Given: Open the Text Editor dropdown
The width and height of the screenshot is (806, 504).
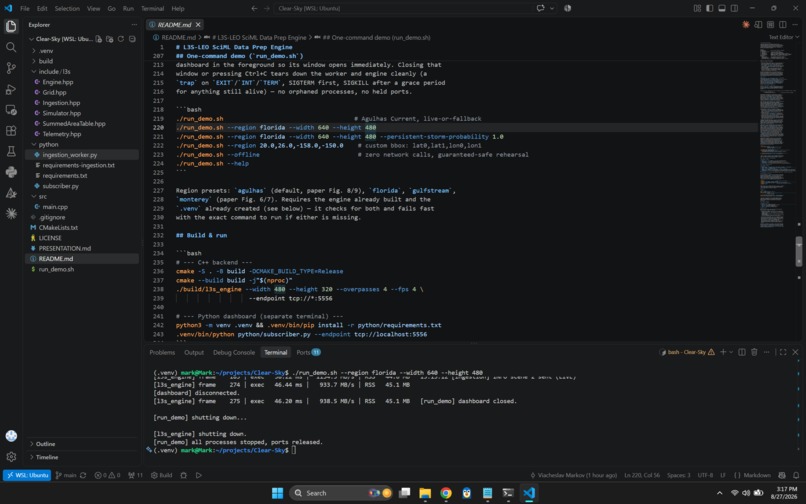Looking at the screenshot, I should pos(783,37).
